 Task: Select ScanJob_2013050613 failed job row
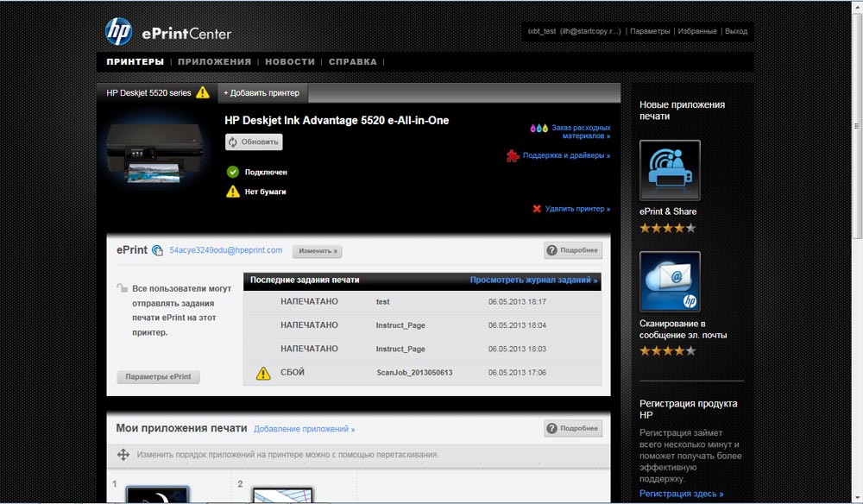pos(422,373)
